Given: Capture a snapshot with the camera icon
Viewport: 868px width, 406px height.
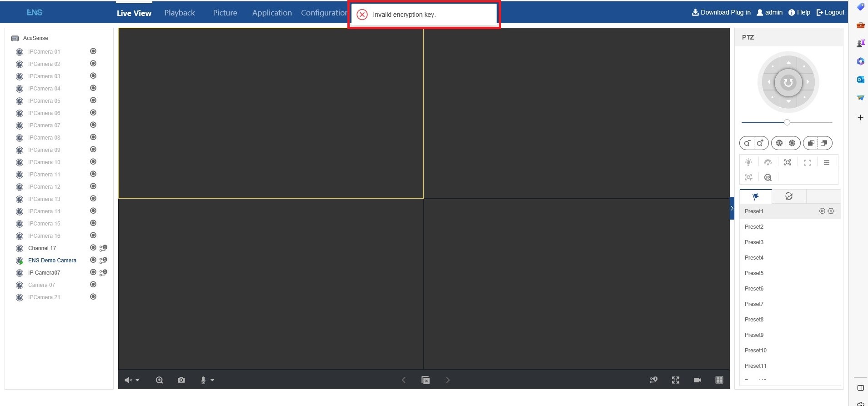Looking at the screenshot, I should point(181,380).
